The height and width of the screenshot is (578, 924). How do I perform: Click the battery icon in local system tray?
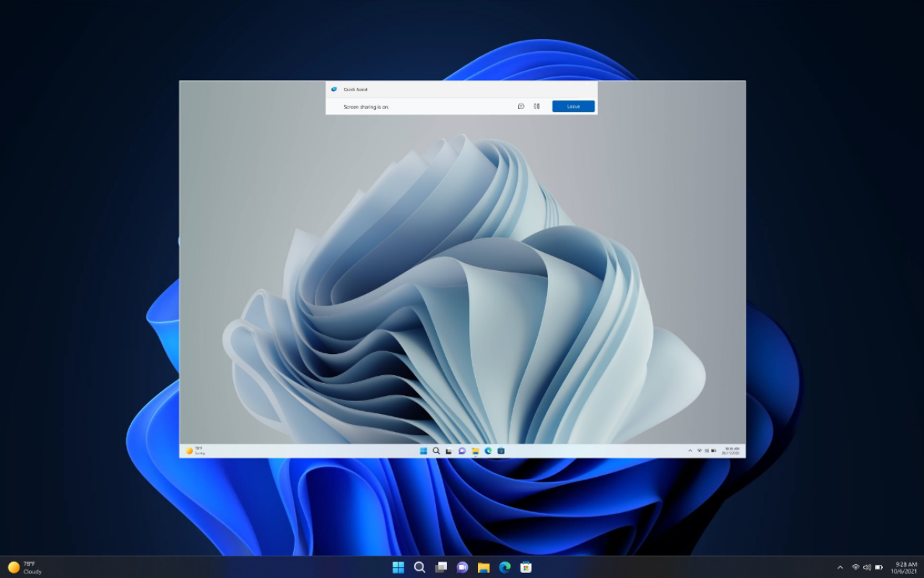point(879,567)
